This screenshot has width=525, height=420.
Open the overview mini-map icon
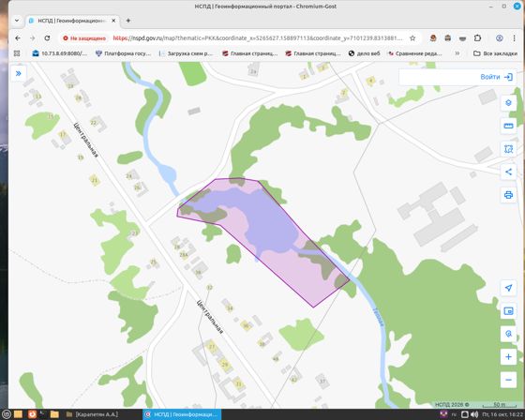pyautogui.click(x=508, y=311)
